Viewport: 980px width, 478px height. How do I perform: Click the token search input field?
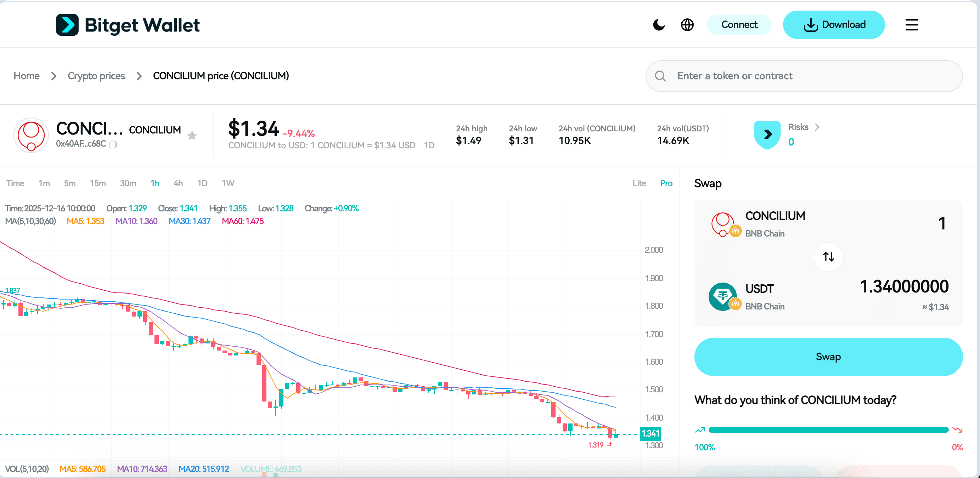pyautogui.click(x=799, y=76)
